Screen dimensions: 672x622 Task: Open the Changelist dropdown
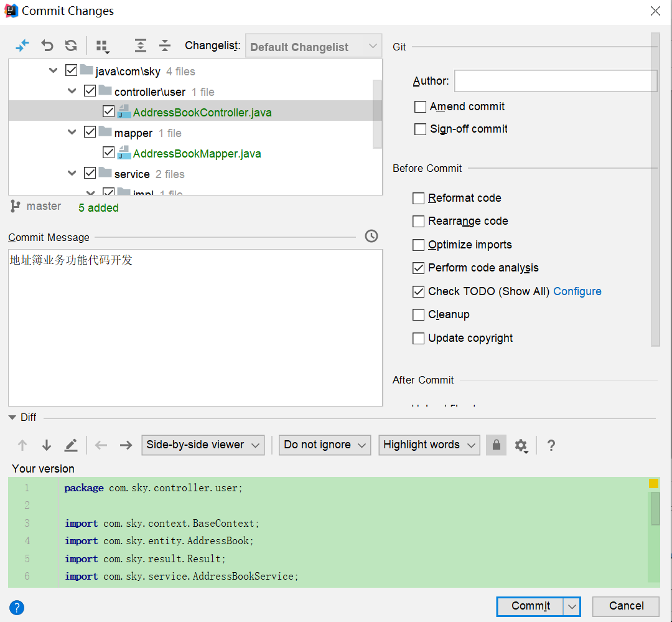(314, 47)
